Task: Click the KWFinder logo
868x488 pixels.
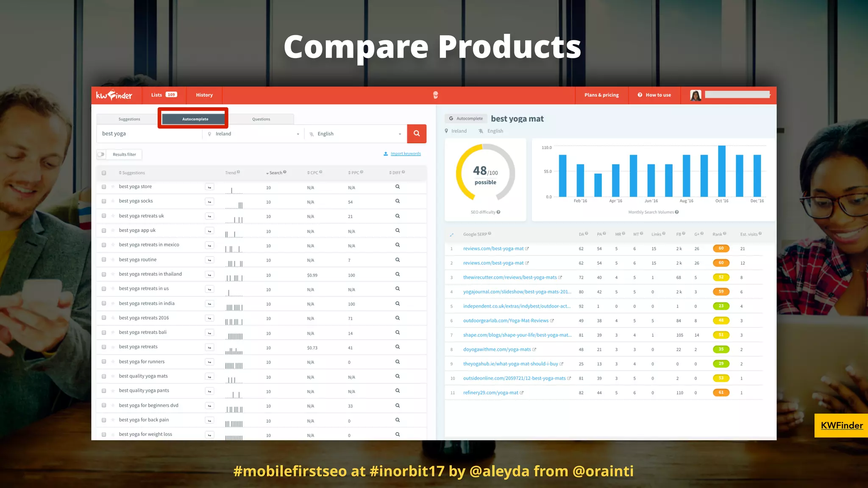Action: 114,95
